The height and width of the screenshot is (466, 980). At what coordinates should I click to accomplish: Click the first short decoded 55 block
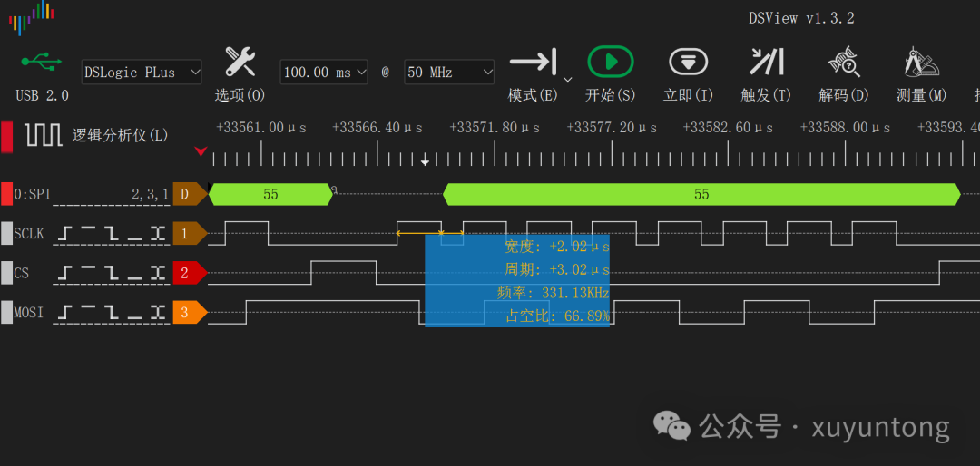(270, 194)
